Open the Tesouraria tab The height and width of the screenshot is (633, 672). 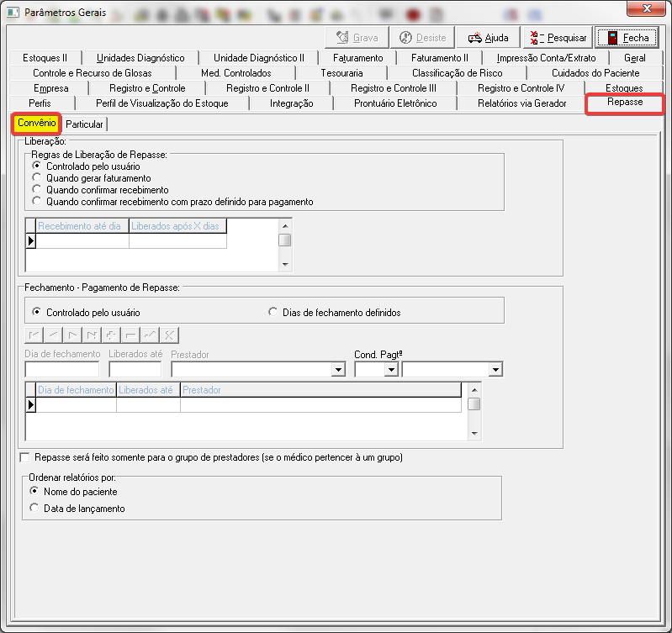(341, 73)
